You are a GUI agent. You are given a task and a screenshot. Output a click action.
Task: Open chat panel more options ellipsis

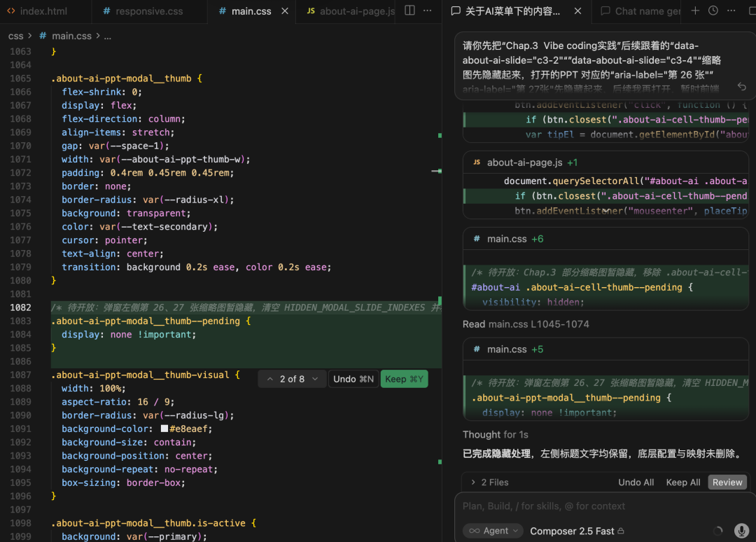point(731,11)
